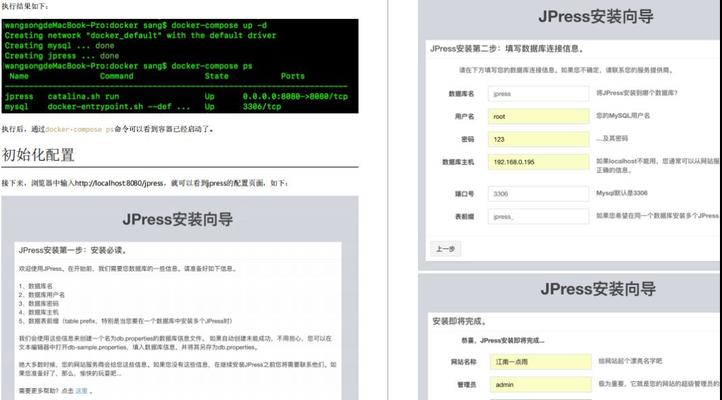Click the 恭喜，JPress安装即将完成 text
This screenshot has width=722, height=400.
tap(502, 341)
